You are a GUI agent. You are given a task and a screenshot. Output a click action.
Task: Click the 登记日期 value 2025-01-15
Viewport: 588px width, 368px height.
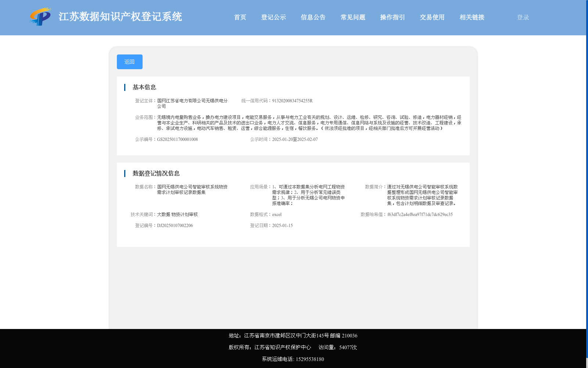pyautogui.click(x=282, y=226)
